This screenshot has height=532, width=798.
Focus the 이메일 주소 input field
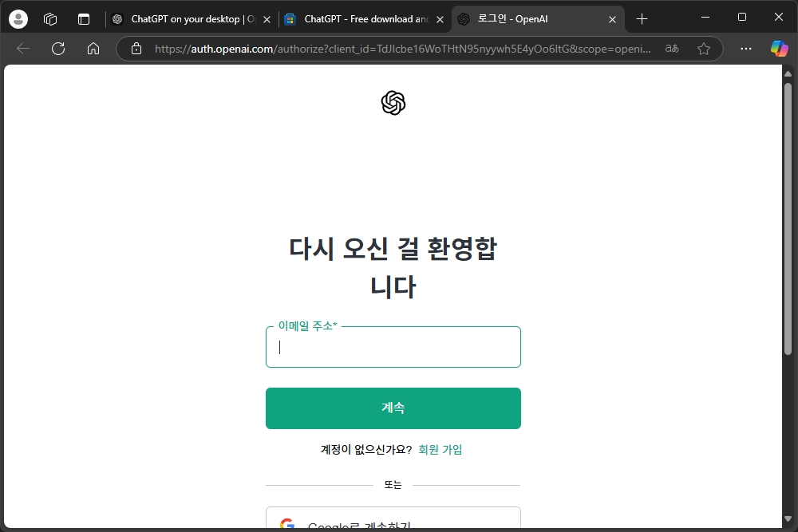point(393,347)
